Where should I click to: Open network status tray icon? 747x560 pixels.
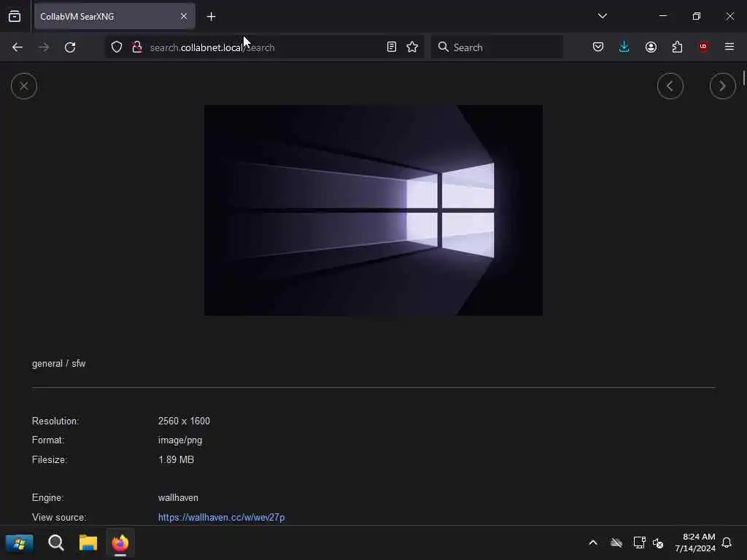click(x=639, y=542)
